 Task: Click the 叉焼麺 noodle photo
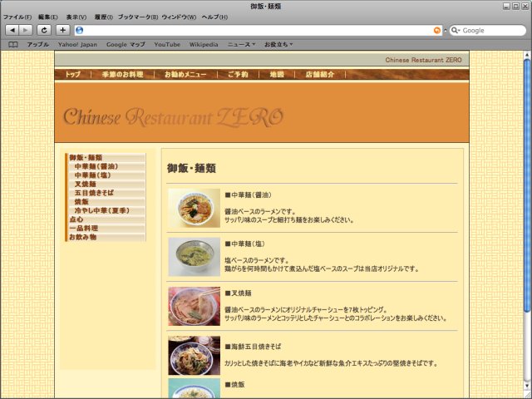click(194, 307)
